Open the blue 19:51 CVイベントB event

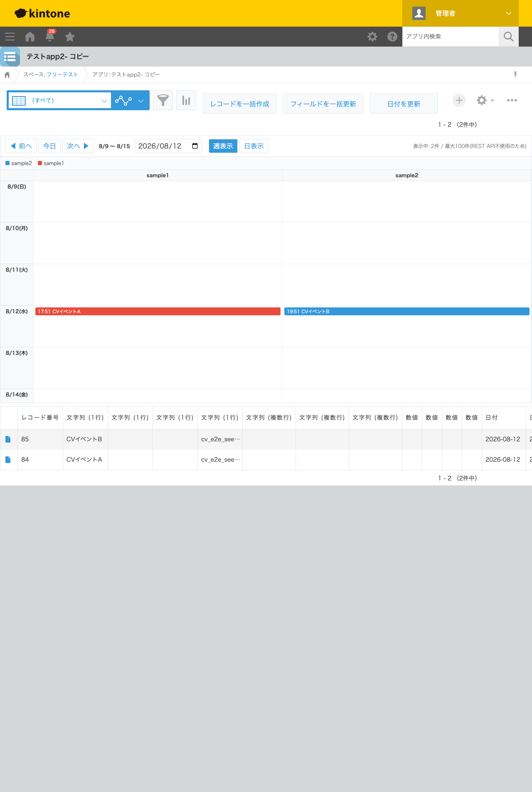coord(407,311)
